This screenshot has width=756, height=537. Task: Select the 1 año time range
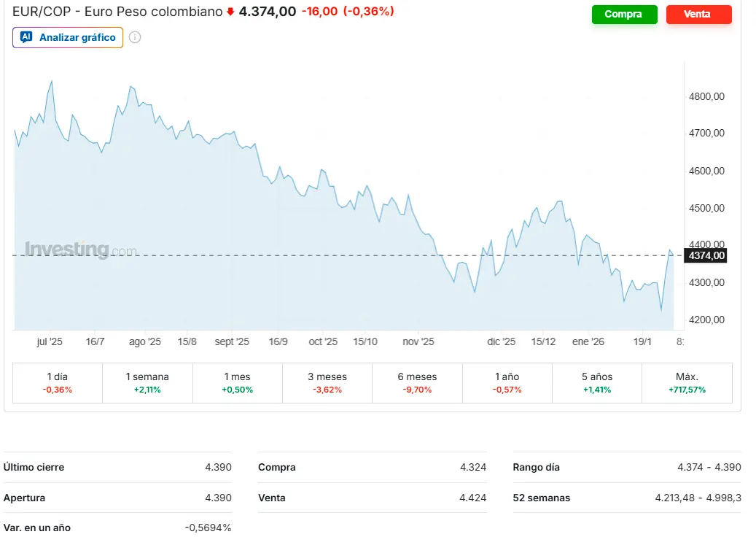(507, 383)
